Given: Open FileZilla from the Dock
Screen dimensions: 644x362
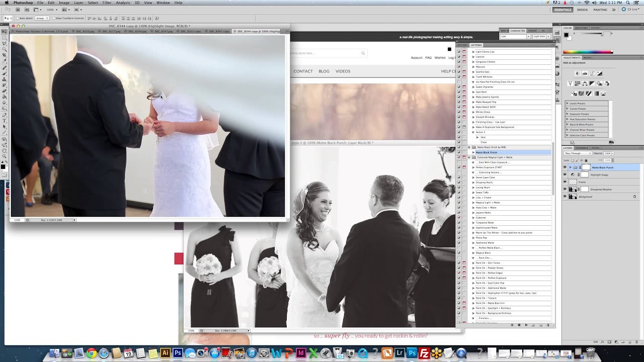Looking at the screenshot, I should click(x=425, y=353).
